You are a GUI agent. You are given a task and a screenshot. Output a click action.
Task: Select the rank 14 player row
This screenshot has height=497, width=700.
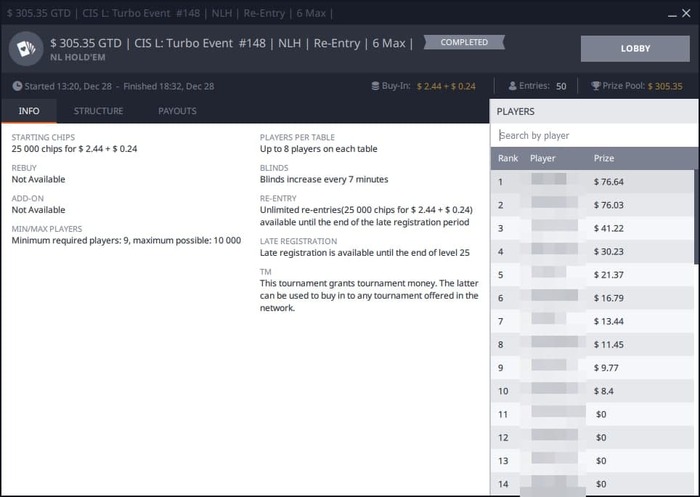point(592,484)
